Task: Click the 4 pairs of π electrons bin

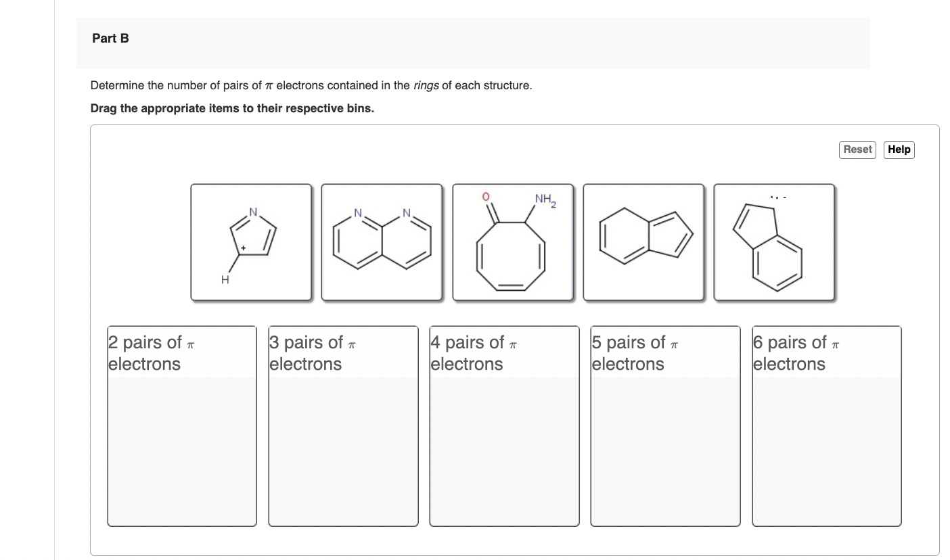Action: [x=504, y=426]
